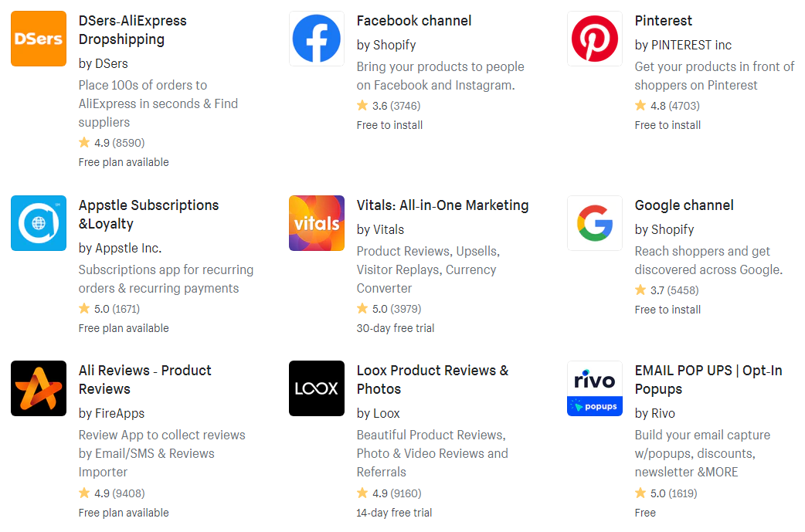Screen dimensions: 805x532
Task: Open Loox Product Reviews & Photos title
Action: point(433,380)
